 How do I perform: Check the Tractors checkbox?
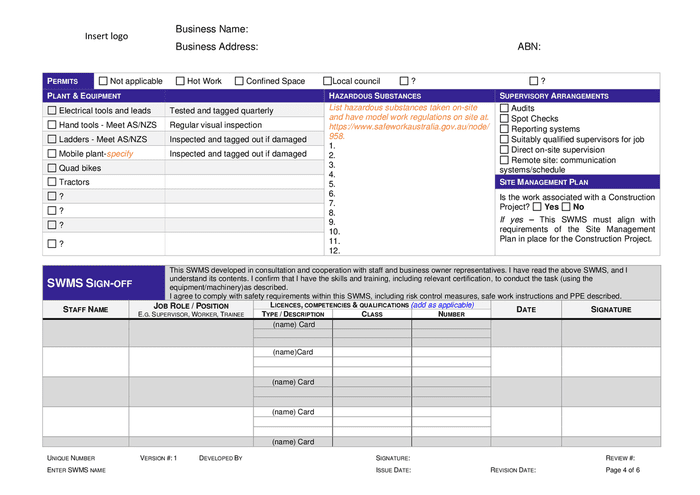coord(52,183)
